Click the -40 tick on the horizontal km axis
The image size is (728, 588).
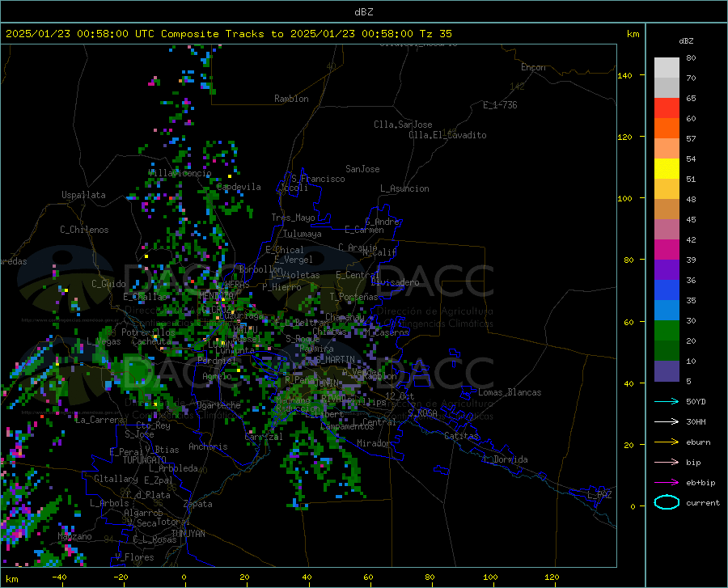(59, 577)
